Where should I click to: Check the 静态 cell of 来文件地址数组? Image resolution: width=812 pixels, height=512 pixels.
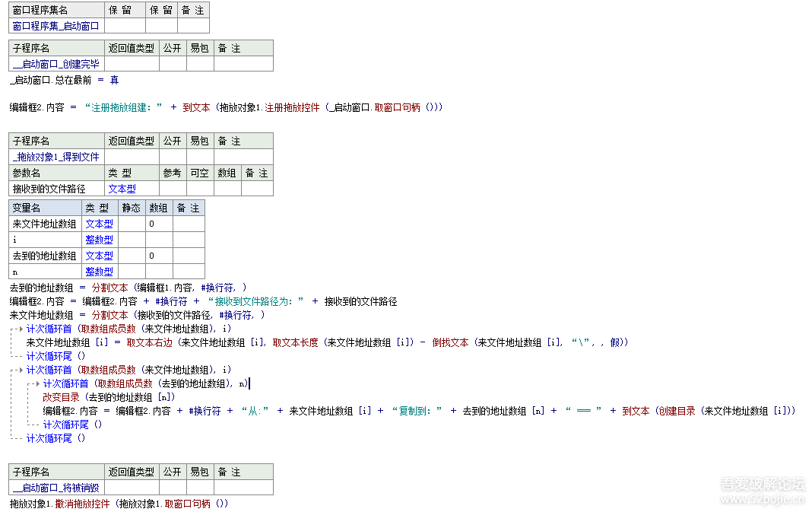point(132,223)
